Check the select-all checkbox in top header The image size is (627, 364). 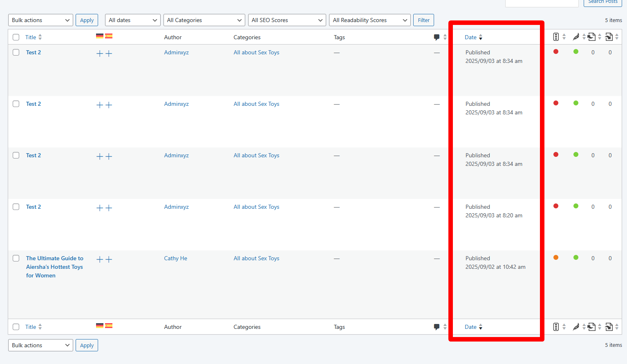coord(16,37)
